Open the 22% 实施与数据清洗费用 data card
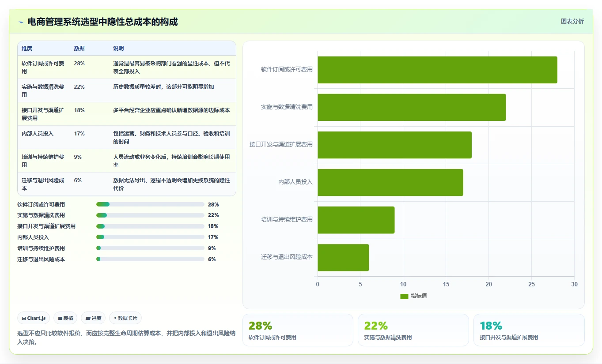Viewport: 602px width, 364px height. pyautogui.click(x=413, y=330)
